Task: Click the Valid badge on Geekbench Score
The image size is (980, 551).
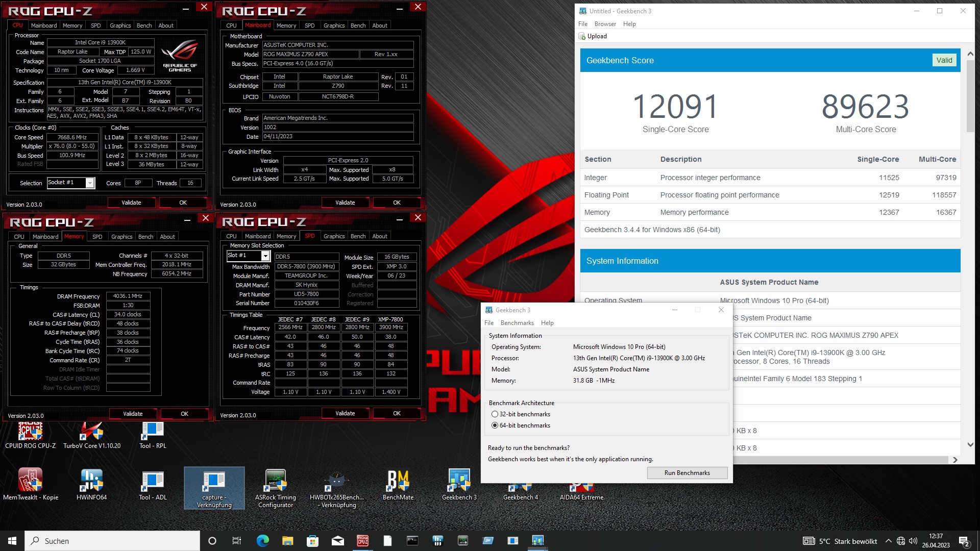Action: point(944,60)
